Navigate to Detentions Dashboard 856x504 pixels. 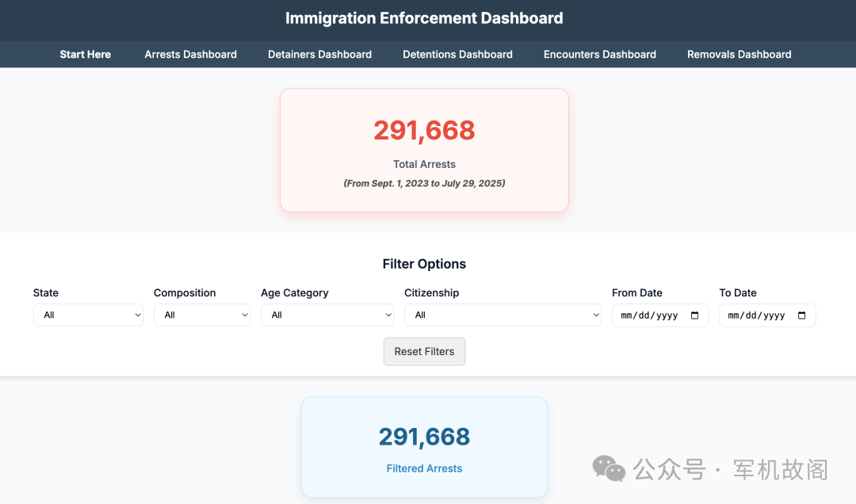[457, 55]
